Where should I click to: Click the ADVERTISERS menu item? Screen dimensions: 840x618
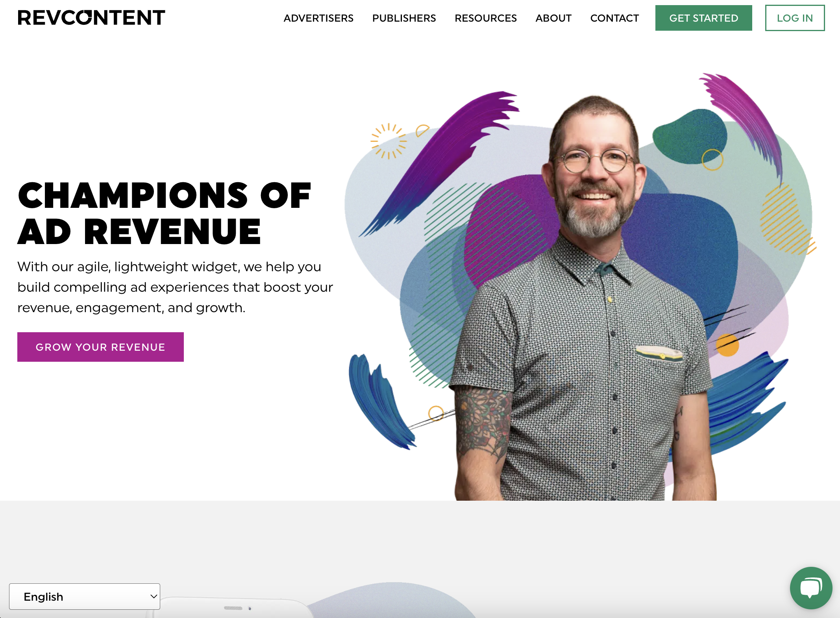click(318, 18)
